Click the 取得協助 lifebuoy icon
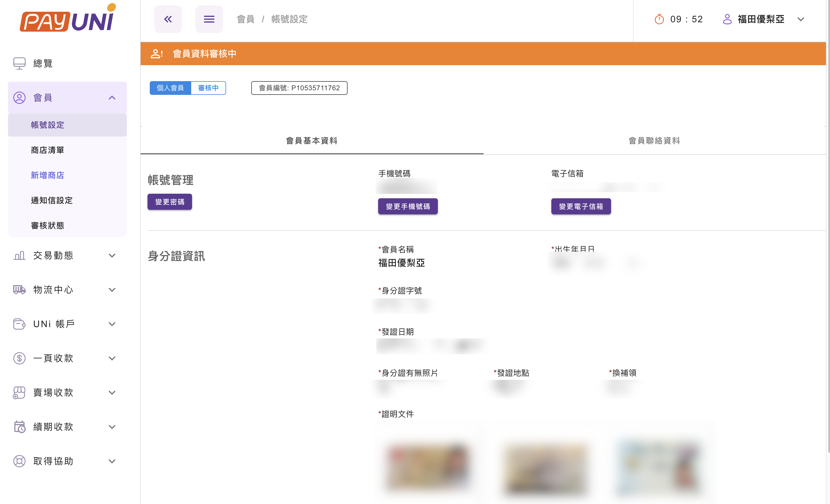Viewport: 830px width, 504px height. pos(19,461)
